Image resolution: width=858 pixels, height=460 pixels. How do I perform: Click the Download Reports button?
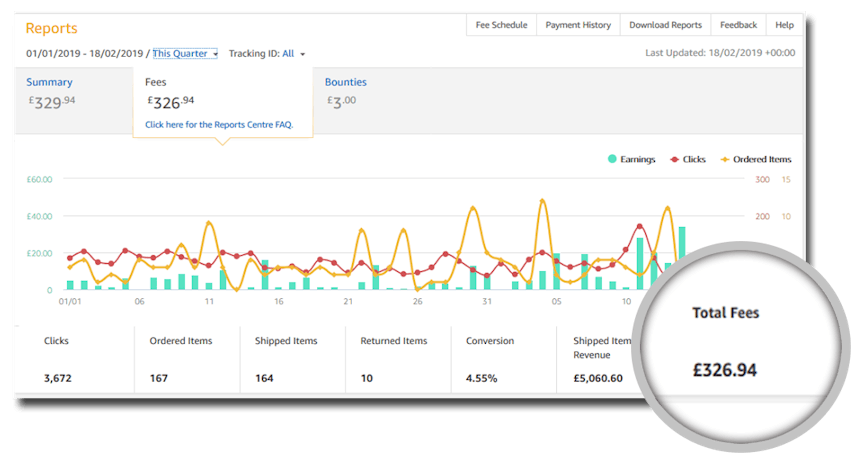click(665, 25)
